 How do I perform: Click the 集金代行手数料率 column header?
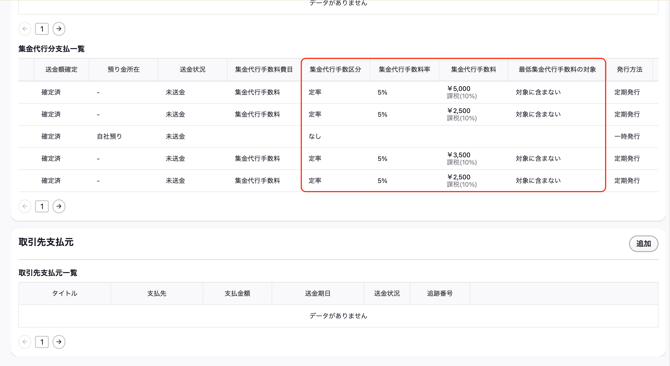404,69
